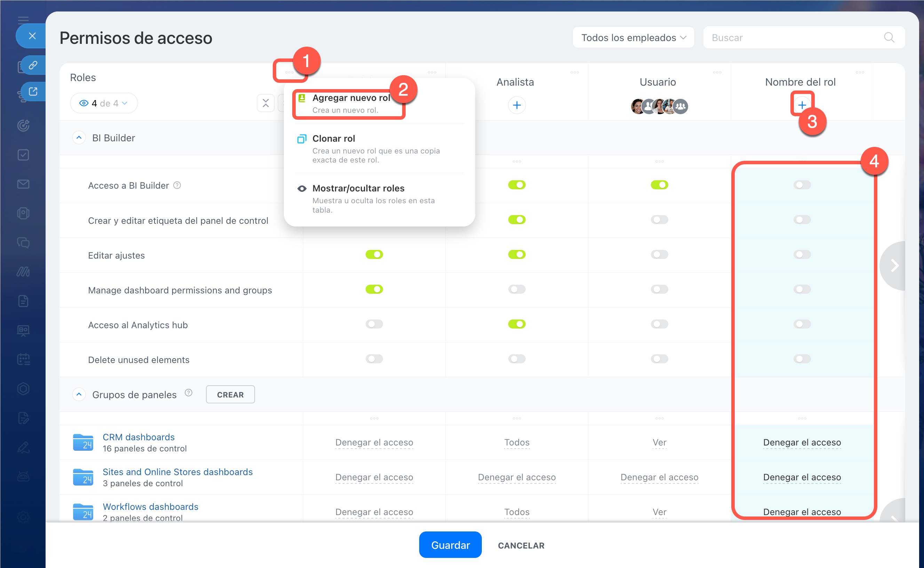Click the copy link icon button
The image size is (924, 568).
[33, 65]
